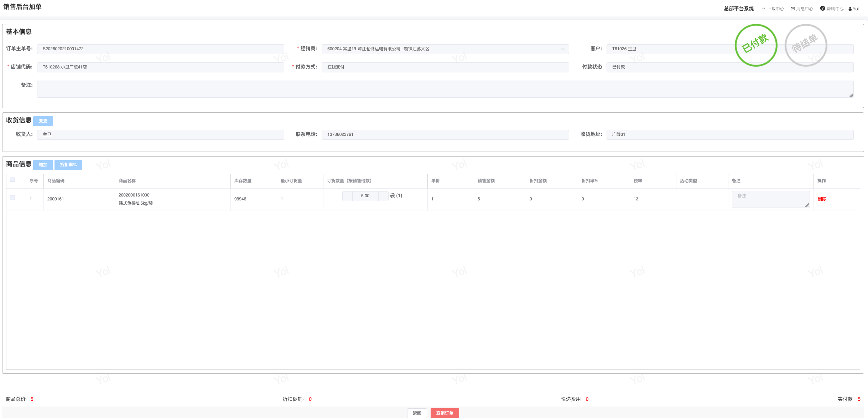The height and width of the screenshot is (419, 868).
Task: Toggle select-all checkbox in table header
Action: [12, 179]
